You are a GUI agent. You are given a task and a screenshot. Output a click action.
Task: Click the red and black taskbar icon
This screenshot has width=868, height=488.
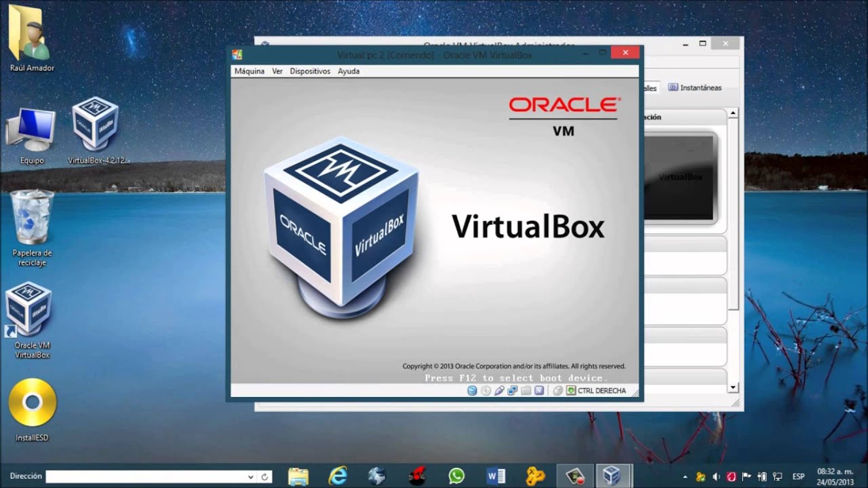click(417, 476)
